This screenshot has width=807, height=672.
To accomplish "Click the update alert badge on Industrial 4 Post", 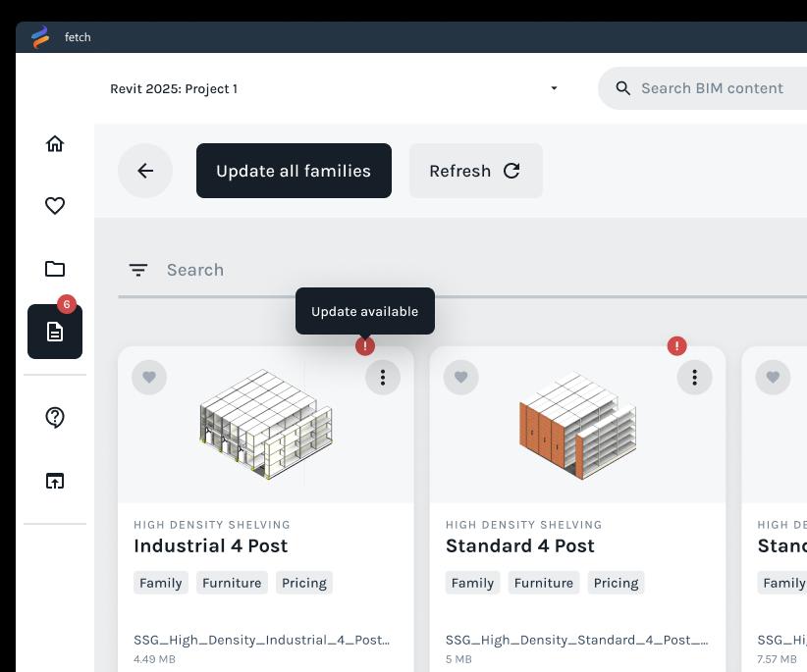I will pos(364,345).
